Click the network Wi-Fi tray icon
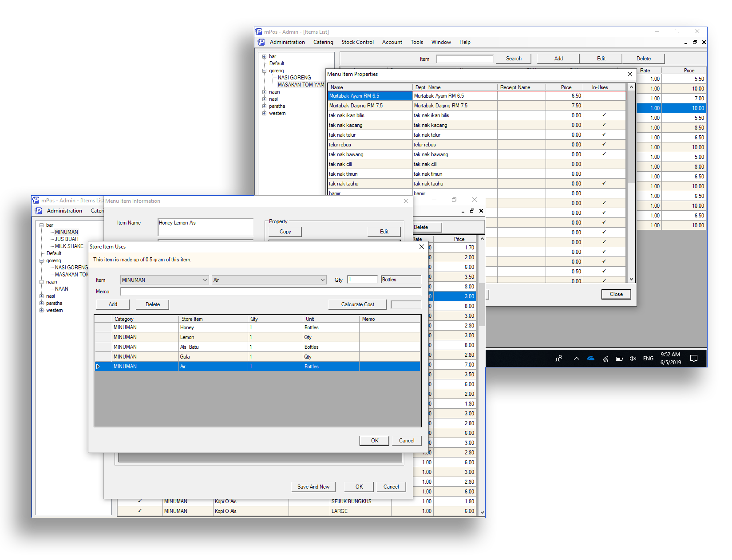 click(x=605, y=359)
